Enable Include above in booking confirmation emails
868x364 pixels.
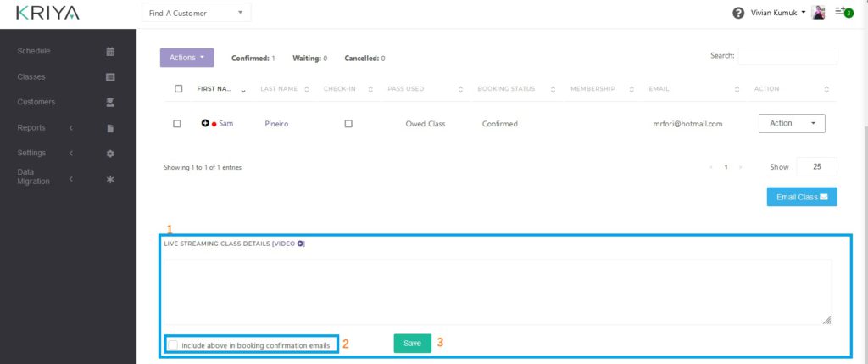[174, 345]
